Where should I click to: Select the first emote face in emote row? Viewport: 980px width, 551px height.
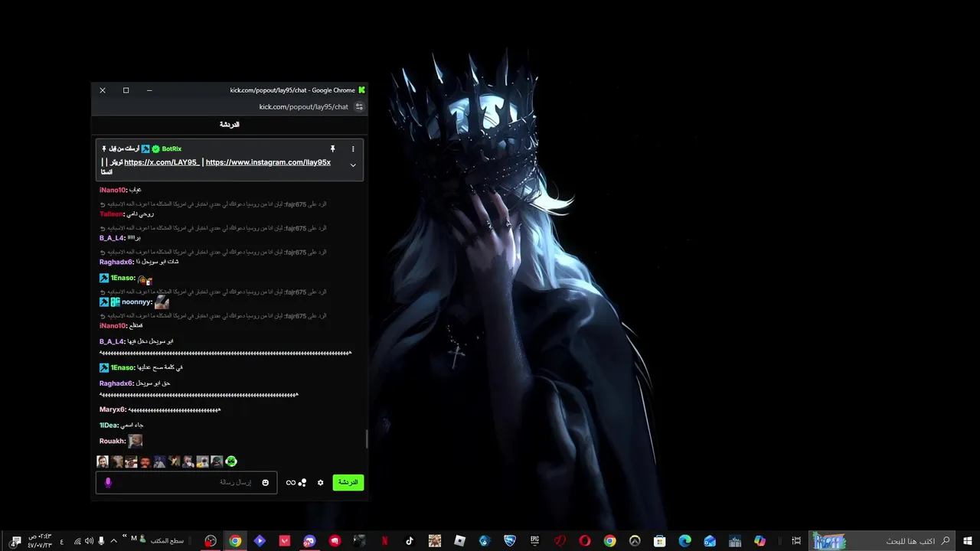[103, 461]
